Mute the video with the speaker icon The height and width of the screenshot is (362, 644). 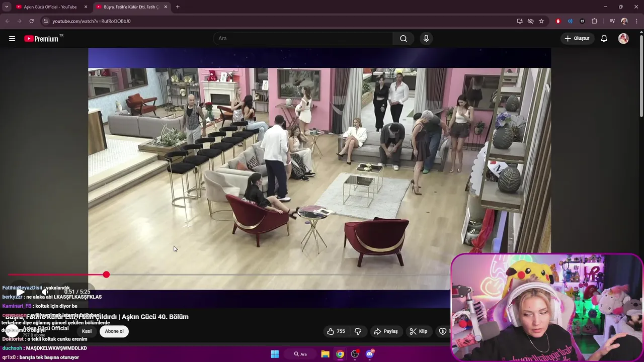[x=45, y=292]
